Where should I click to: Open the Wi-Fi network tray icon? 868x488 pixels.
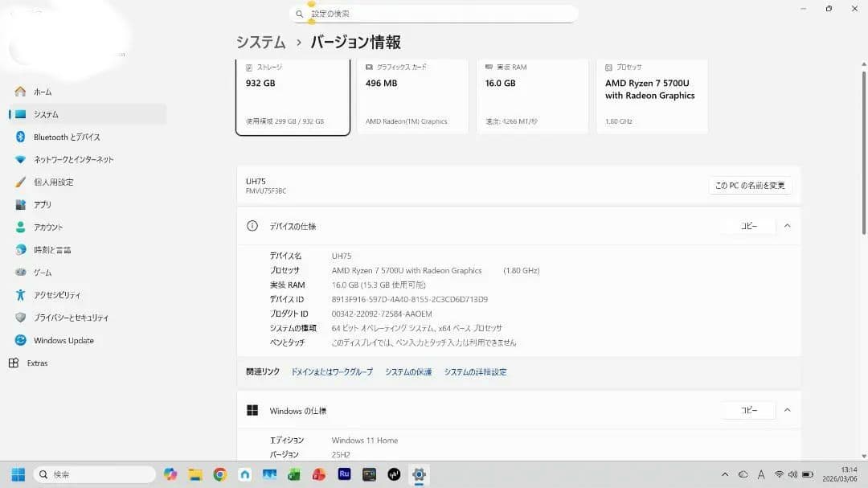pyautogui.click(x=779, y=474)
